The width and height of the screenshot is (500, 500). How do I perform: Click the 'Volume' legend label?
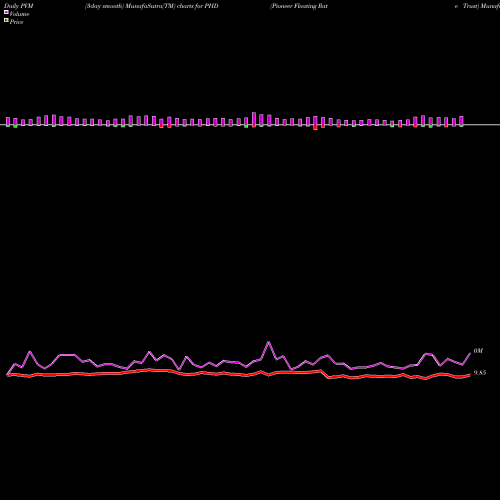19,14
